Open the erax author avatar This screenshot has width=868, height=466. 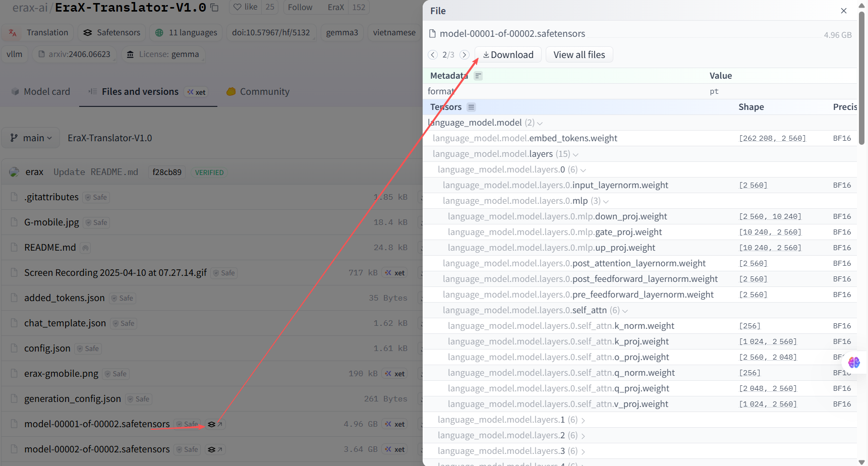[14, 172]
